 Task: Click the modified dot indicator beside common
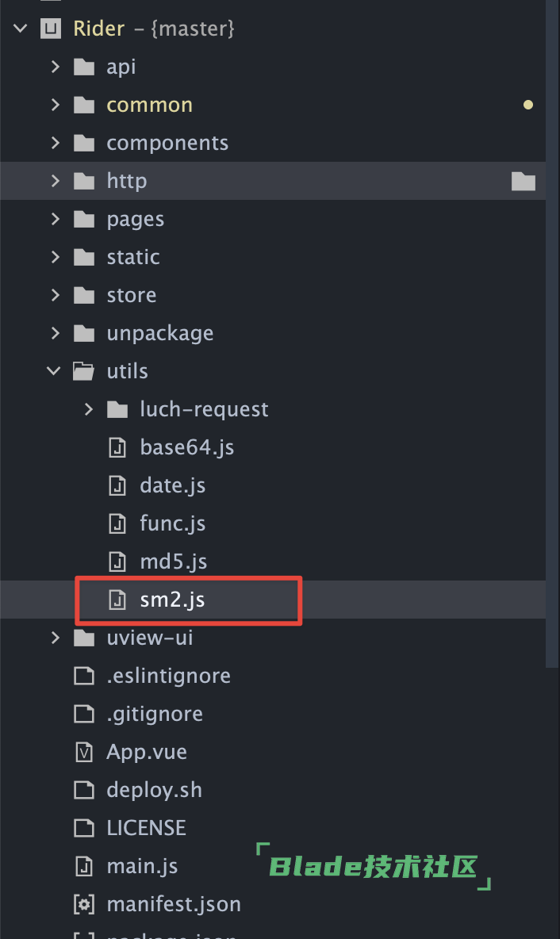(528, 105)
